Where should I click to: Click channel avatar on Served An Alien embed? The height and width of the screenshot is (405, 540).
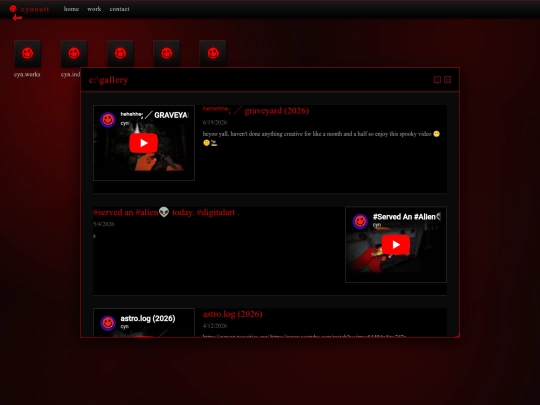click(x=360, y=221)
